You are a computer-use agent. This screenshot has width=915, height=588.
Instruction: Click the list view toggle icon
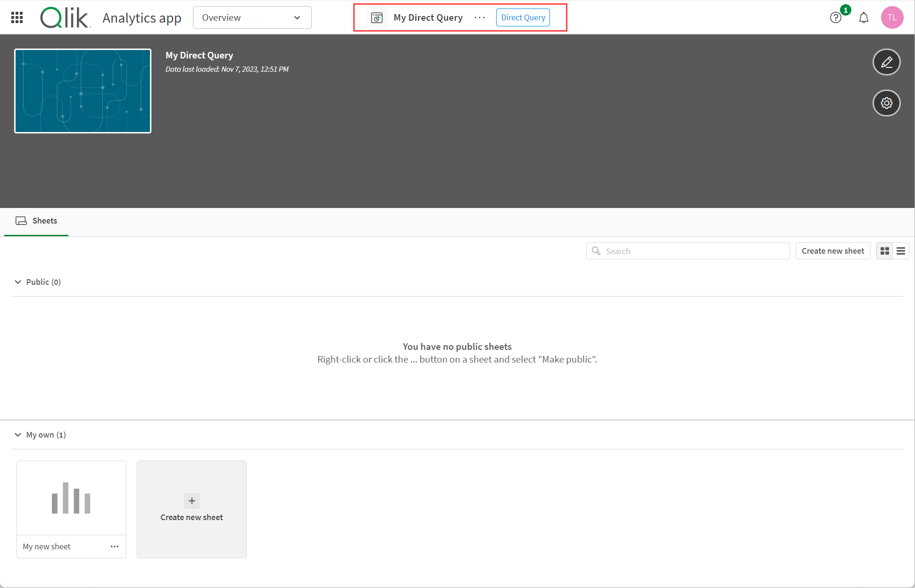point(901,250)
